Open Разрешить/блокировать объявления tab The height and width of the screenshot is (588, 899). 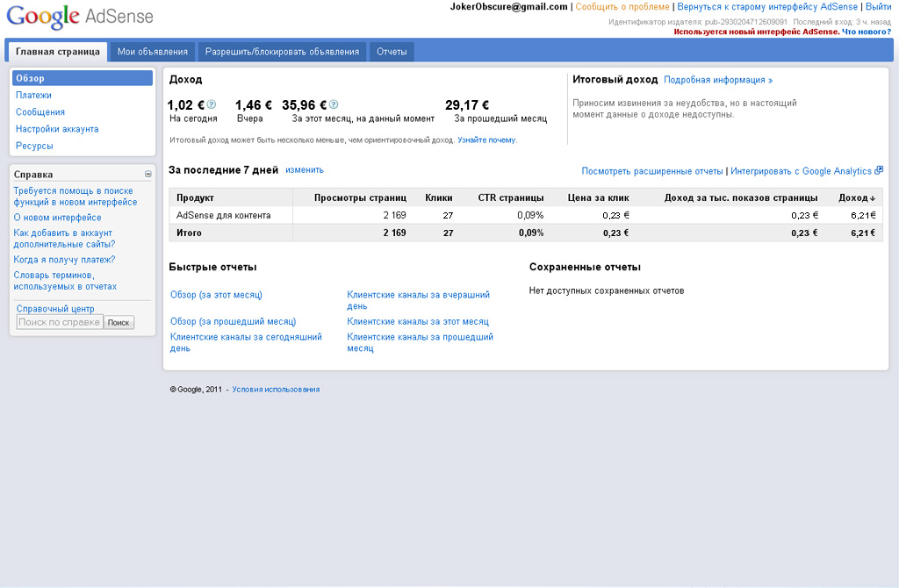coord(282,52)
